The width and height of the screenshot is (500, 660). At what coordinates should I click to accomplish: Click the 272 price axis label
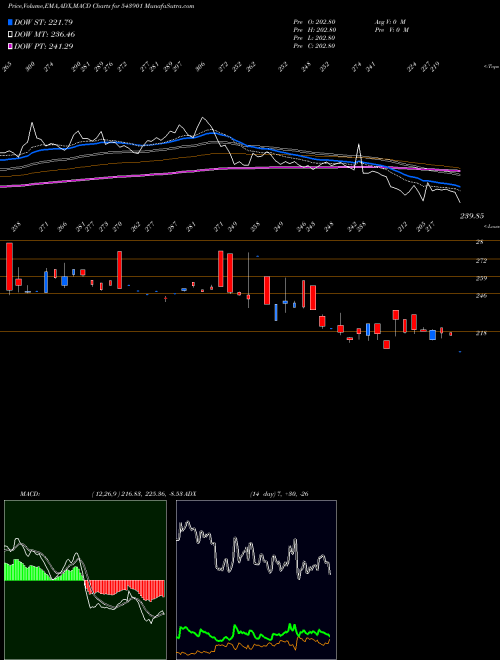pos(481,261)
